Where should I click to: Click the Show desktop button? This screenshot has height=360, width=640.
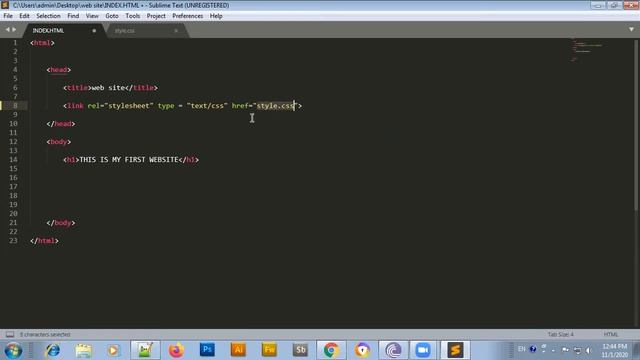point(637,350)
